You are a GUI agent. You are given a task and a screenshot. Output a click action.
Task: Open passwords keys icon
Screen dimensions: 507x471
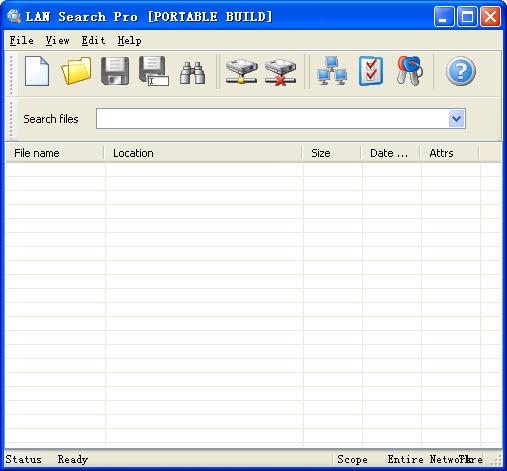pyautogui.click(x=409, y=71)
